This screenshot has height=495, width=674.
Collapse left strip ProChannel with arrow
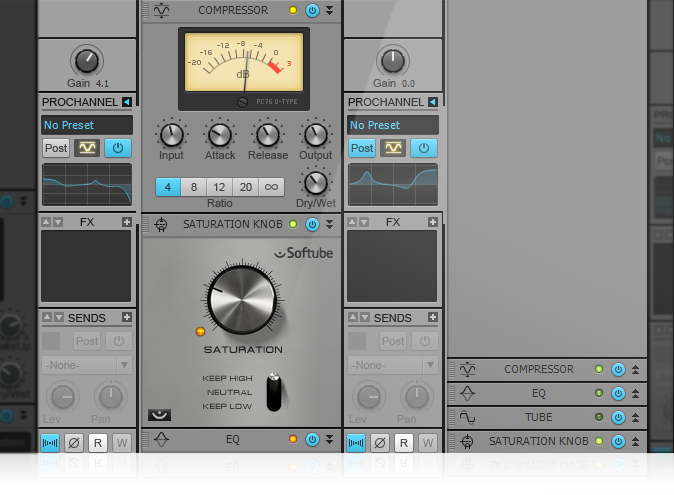pos(127,102)
